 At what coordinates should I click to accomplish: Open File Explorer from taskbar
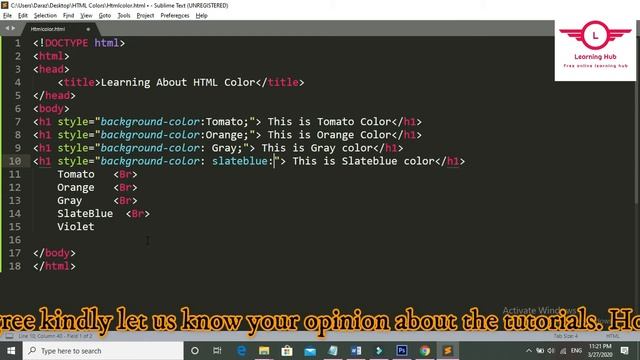point(264,351)
